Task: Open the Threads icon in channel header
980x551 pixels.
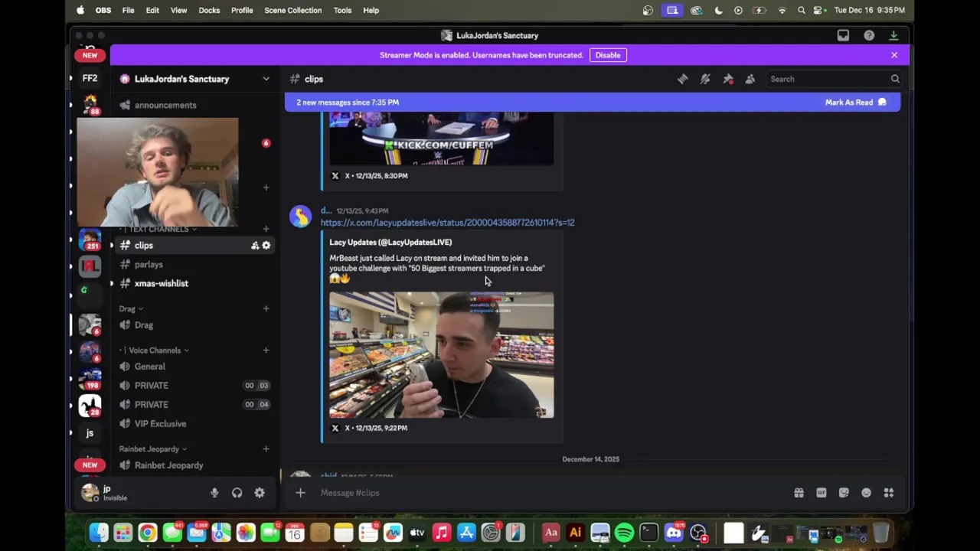Action: [682, 79]
